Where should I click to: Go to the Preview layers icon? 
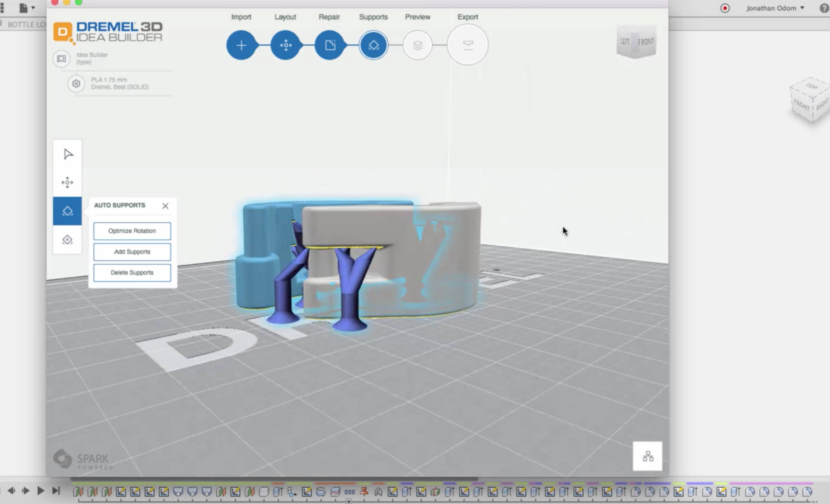click(x=418, y=45)
